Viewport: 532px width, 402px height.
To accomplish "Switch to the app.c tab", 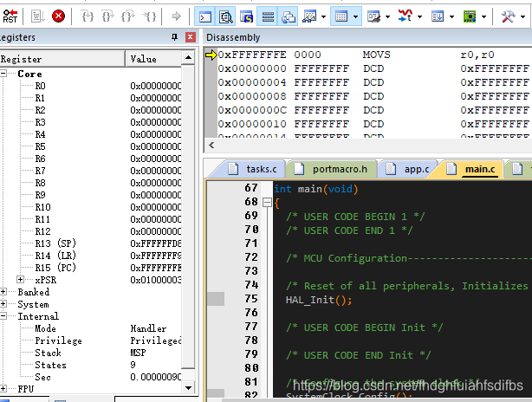I will 409,169.
